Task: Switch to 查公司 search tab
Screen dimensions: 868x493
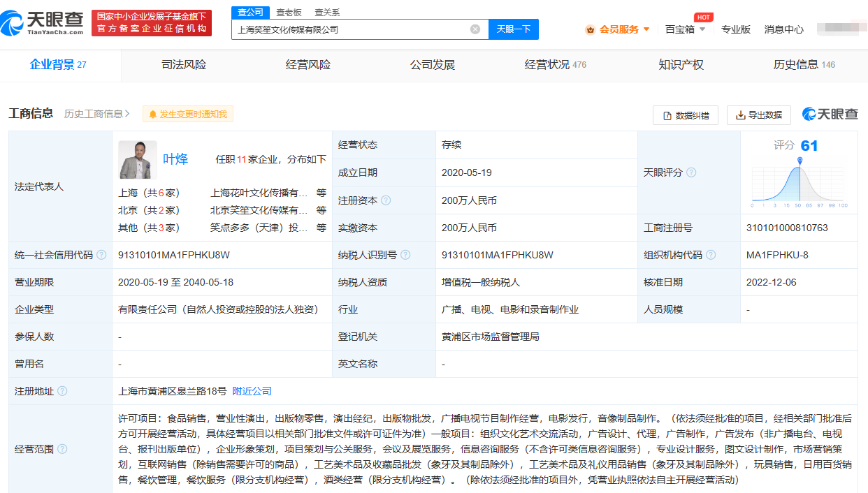Action: (250, 12)
